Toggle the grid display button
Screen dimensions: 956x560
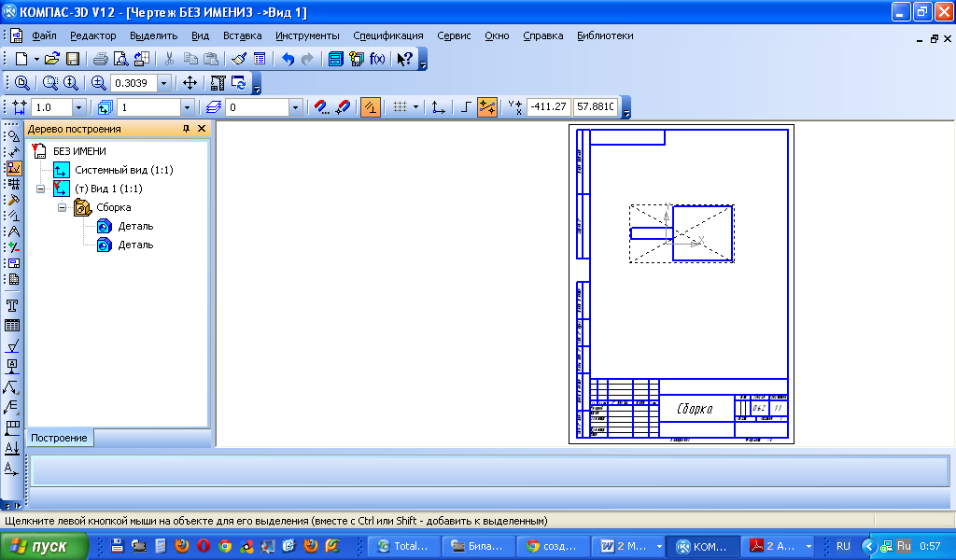pyautogui.click(x=400, y=107)
